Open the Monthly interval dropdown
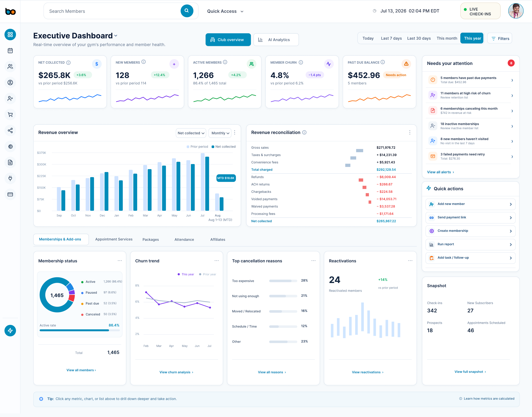This screenshot has width=532, height=417. [x=220, y=133]
